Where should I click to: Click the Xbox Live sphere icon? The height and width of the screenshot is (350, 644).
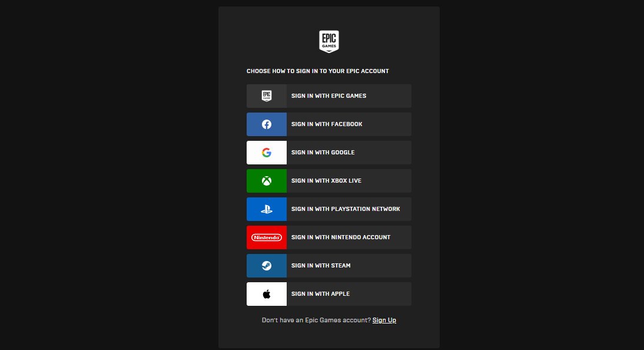(x=266, y=180)
